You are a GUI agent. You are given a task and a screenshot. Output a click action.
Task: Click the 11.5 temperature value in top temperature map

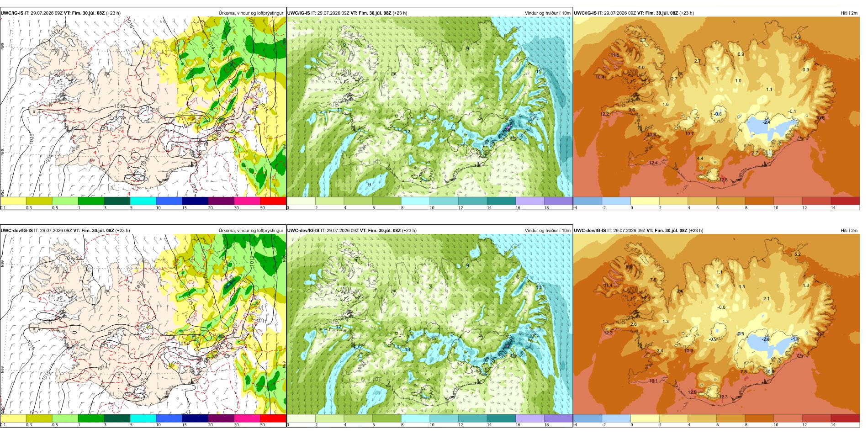pos(615,55)
